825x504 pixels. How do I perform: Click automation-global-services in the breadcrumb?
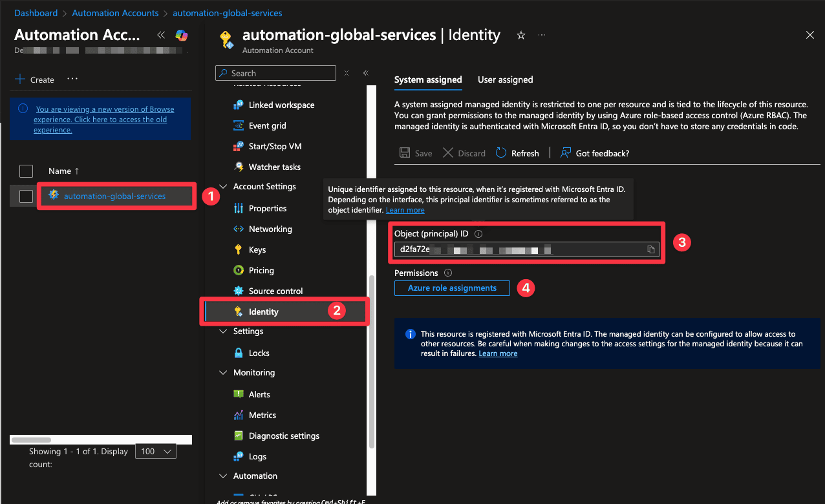pos(228,13)
